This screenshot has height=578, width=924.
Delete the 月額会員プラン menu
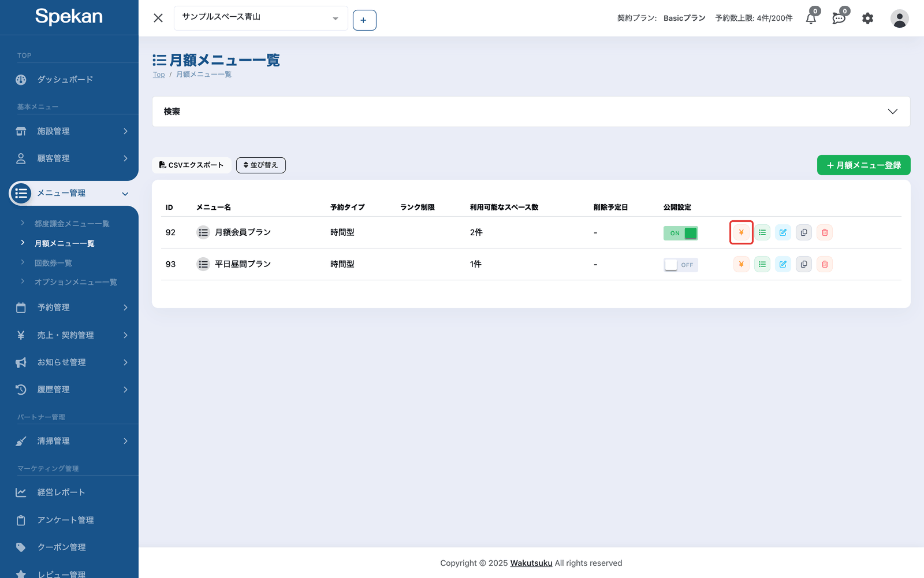825,232
